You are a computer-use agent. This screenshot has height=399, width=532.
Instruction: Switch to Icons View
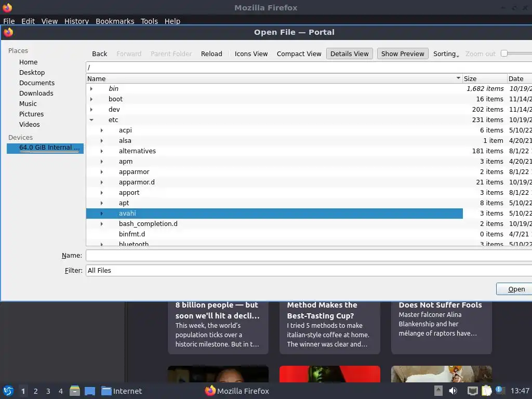[251, 54]
